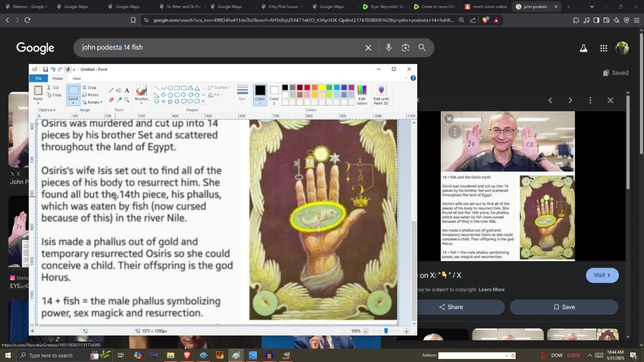644x362 pixels.
Task: Click the Google search query field
Action: [x=219, y=47]
